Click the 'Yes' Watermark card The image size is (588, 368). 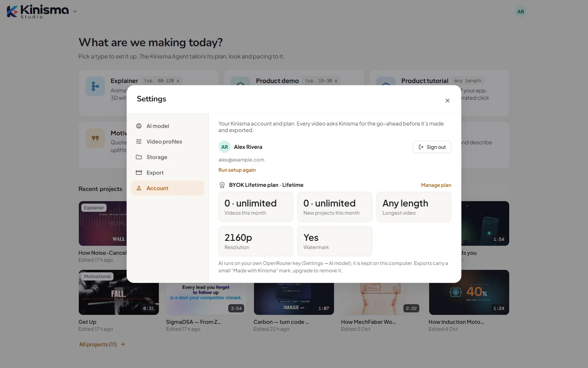335,241
